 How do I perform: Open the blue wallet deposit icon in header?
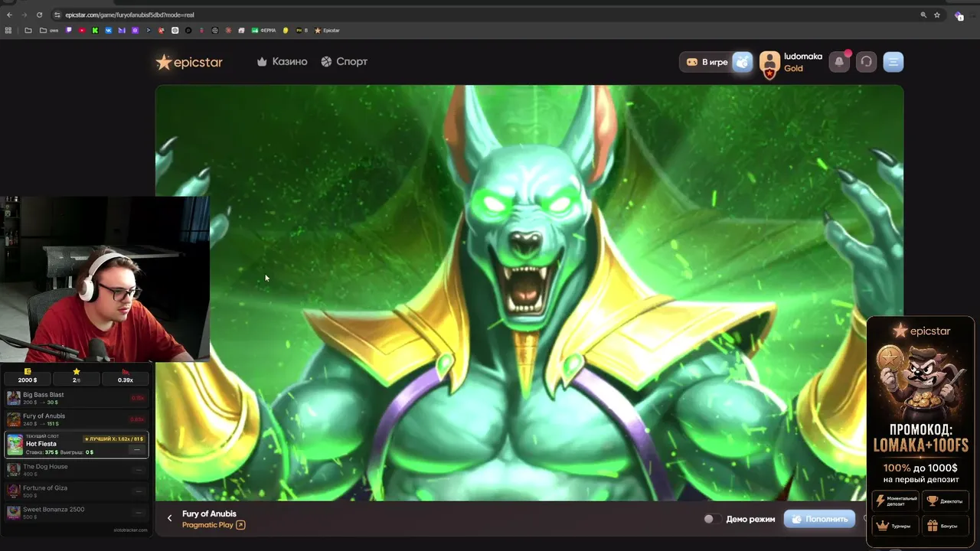(743, 62)
